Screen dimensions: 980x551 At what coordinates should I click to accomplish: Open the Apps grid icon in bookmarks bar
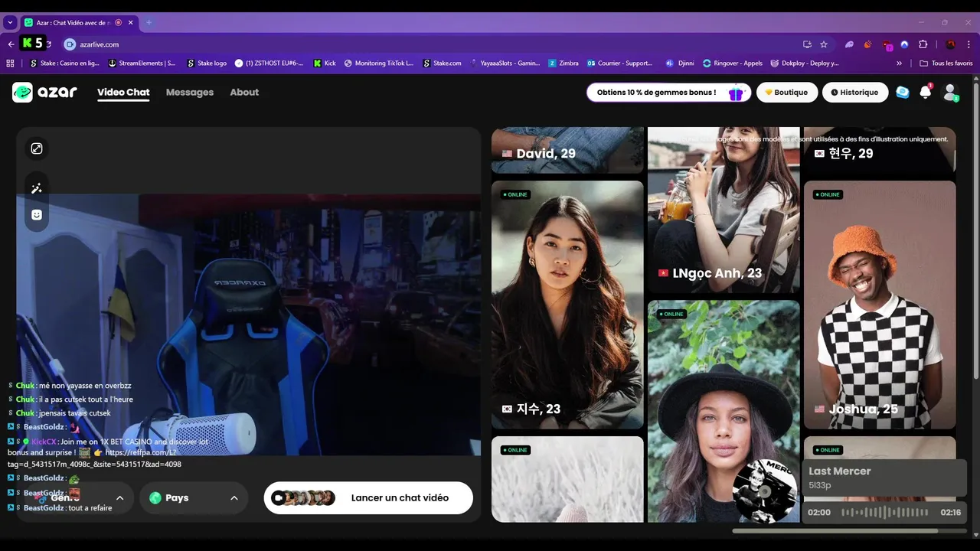10,64
